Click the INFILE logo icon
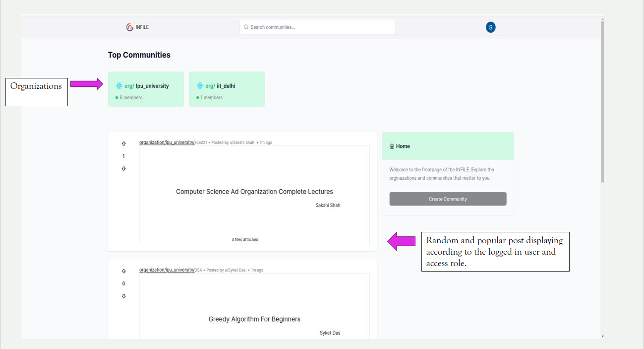The width and height of the screenshot is (644, 349). pos(129,27)
